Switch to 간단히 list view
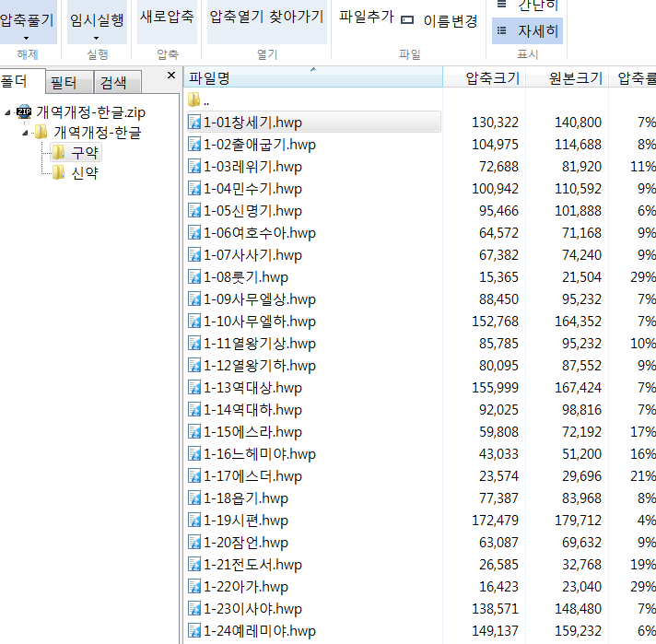This screenshot has width=656, height=644. pos(527,5)
